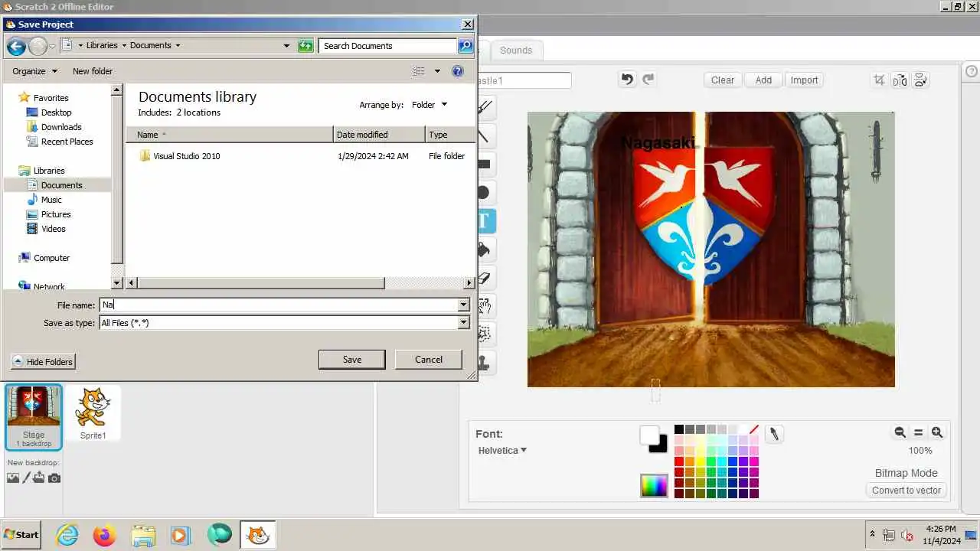Switch to the Sounds tab
The height and width of the screenshot is (551, 980).
(516, 51)
